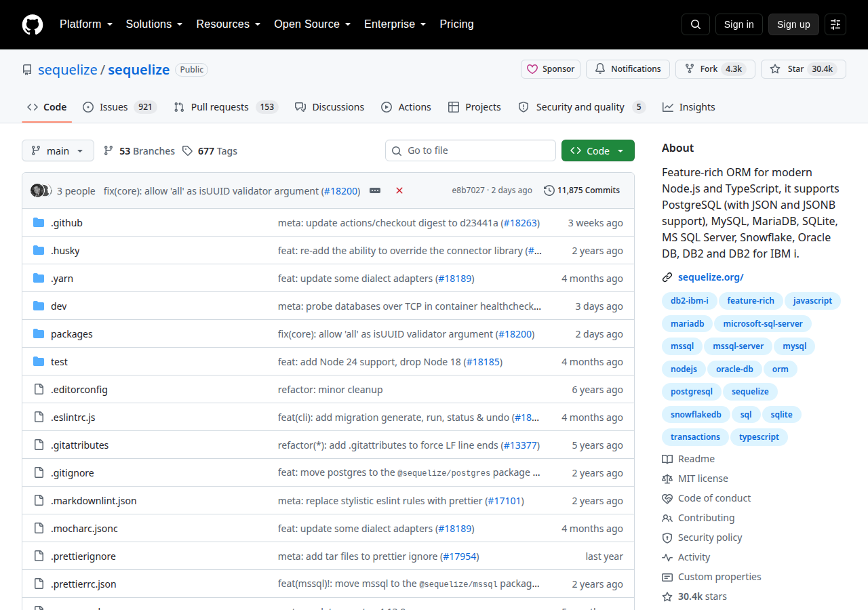Image resolution: width=868 pixels, height=610 pixels.
Task: Select the typescript topic tag
Action: (759, 437)
